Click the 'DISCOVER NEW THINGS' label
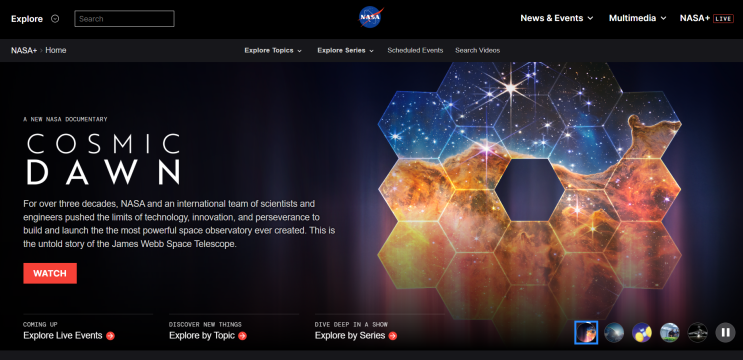 click(x=205, y=324)
